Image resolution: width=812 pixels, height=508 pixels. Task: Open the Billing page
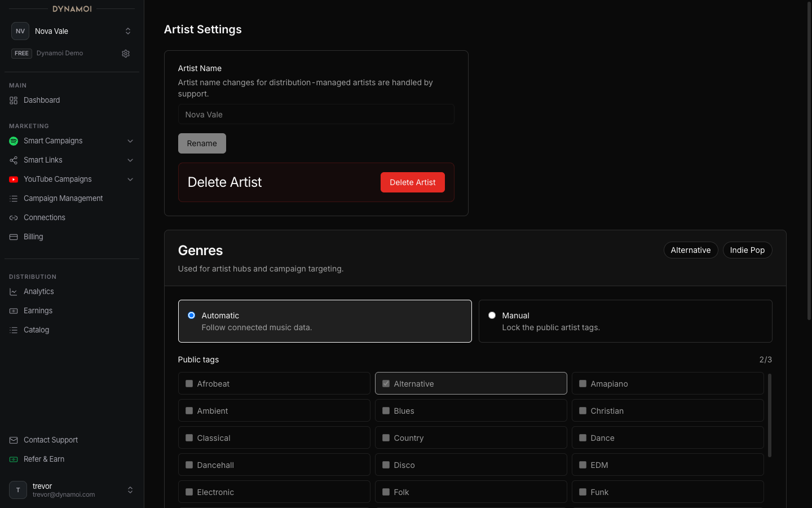(72, 237)
